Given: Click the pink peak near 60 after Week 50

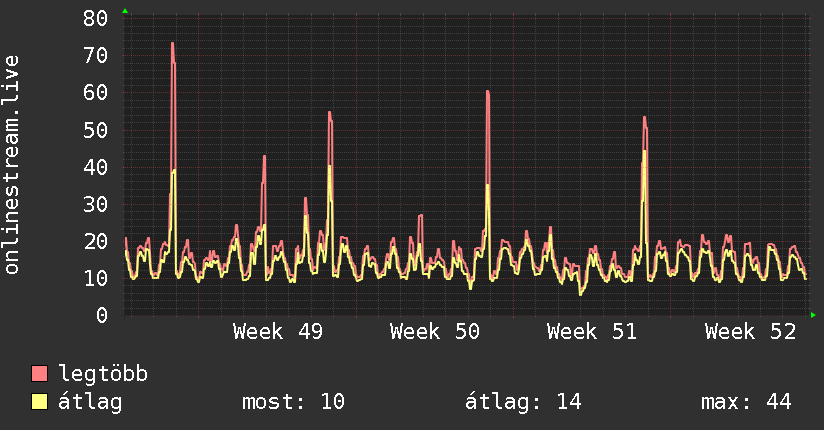Looking at the screenshot, I should (x=488, y=92).
